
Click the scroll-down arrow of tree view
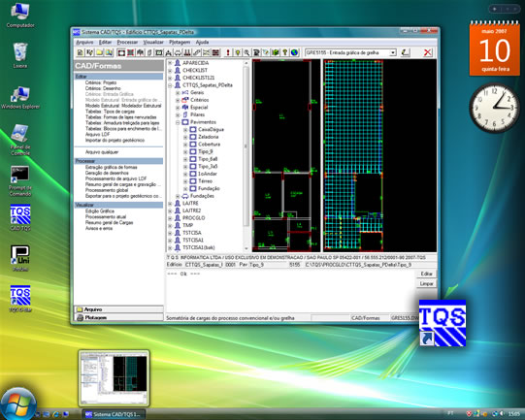point(246,248)
